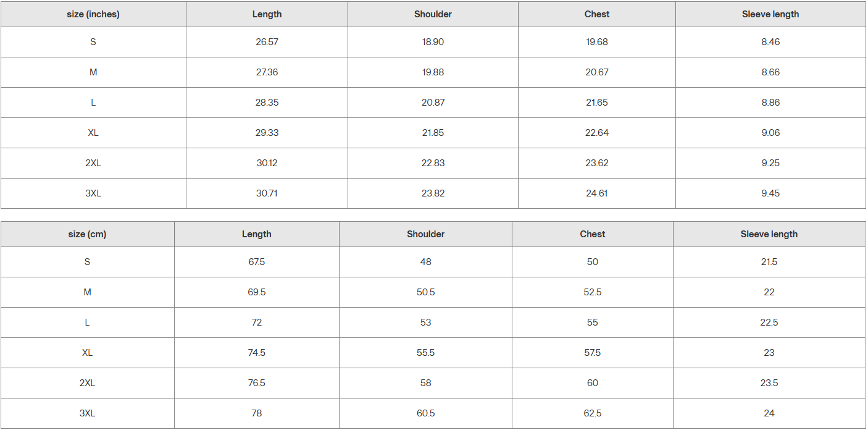868x430 pixels.
Task: Click the "size (inches)" column header
Action: [93, 14]
